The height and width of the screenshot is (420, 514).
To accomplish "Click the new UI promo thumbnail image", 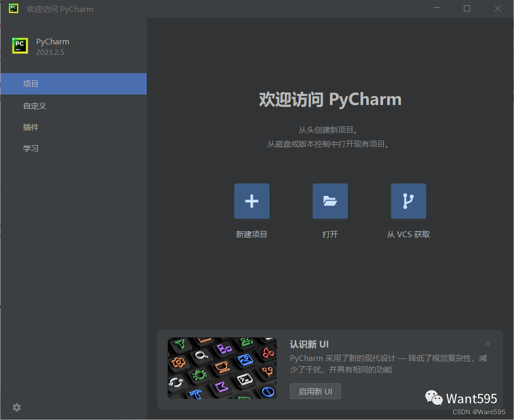I will (x=222, y=368).
